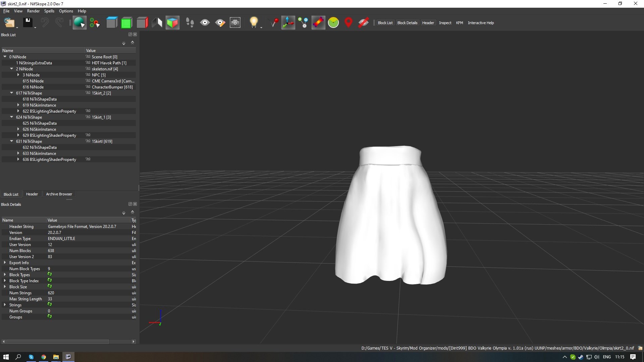Click the walk mode footprints icon
The image size is (644, 362).
(x=190, y=23)
